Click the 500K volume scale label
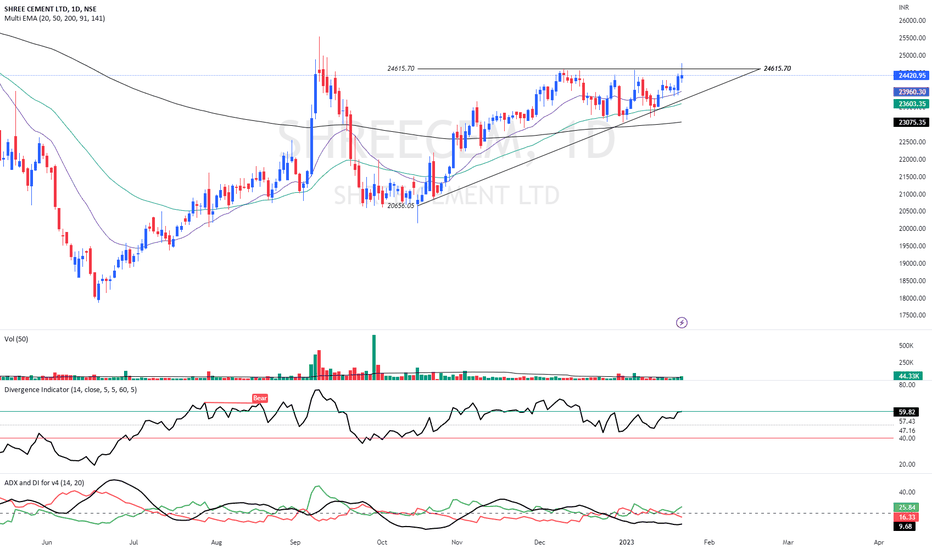 tap(906, 346)
